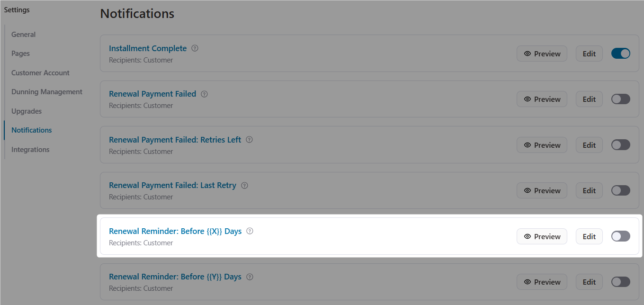Viewport: 644px width, 305px height.
Task: Open the tooltip icon next to Retries Left
Action: (x=249, y=139)
